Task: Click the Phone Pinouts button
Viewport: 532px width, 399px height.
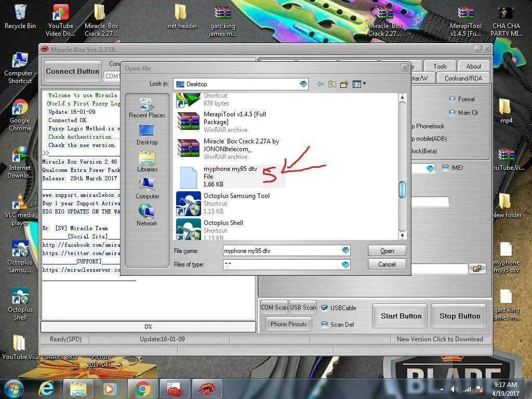Action: pos(288,324)
